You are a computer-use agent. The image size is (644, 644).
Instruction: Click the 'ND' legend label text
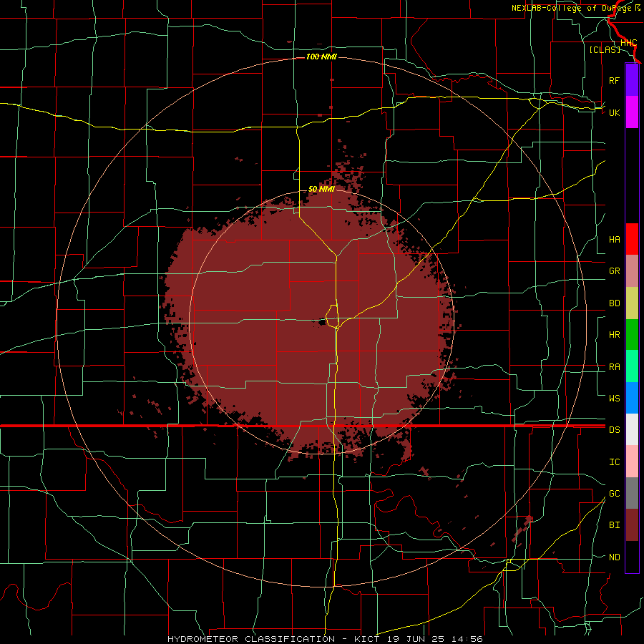[x=614, y=557]
